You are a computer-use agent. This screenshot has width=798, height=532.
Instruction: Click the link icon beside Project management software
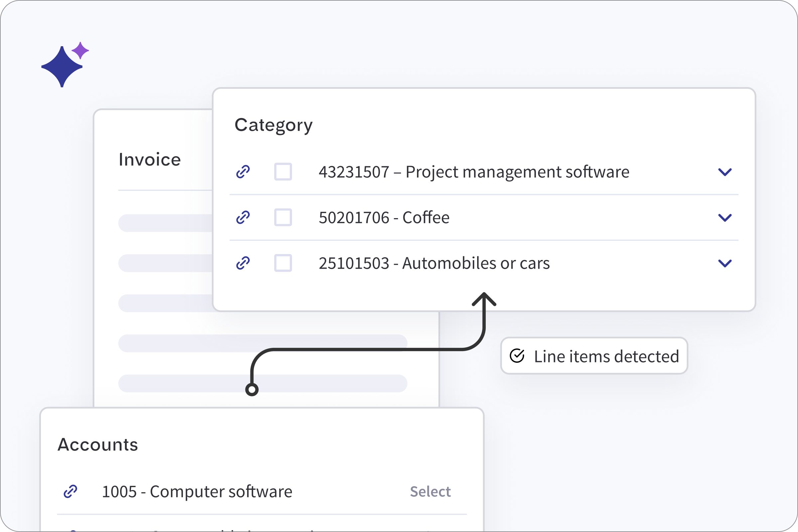tap(243, 172)
